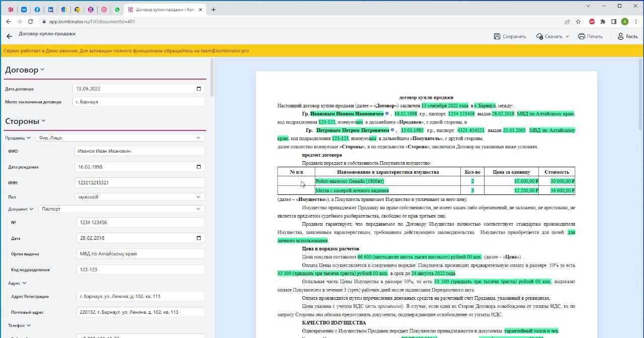
Task: Open calendar picker in Дата рождения field
Action: pos(199,167)
